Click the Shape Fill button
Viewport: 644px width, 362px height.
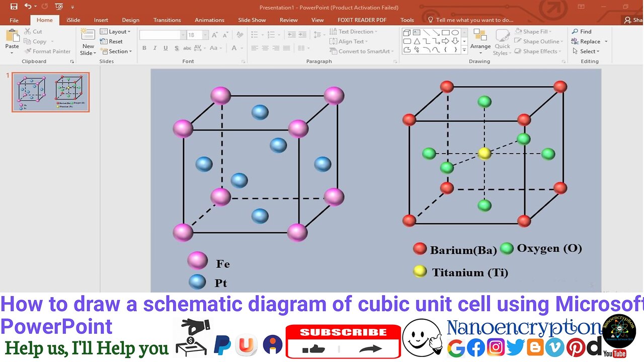534,31
